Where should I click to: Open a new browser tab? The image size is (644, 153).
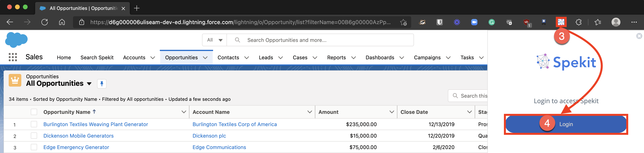pos(137,8)
